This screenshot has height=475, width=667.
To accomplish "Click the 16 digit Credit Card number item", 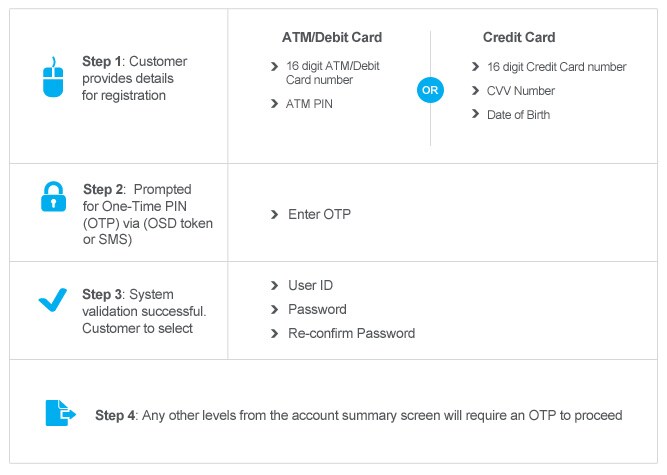I will [555, 67].
